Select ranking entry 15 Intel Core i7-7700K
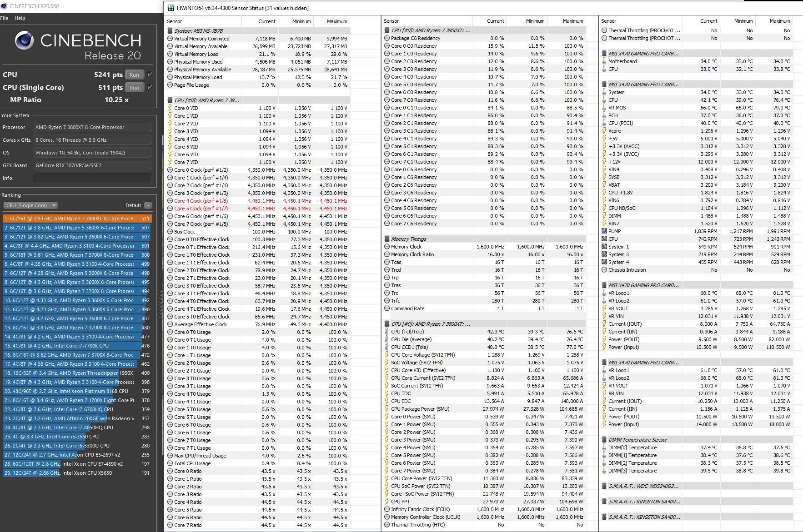Viewport: 803px width, 532px height. pos(77,346)
